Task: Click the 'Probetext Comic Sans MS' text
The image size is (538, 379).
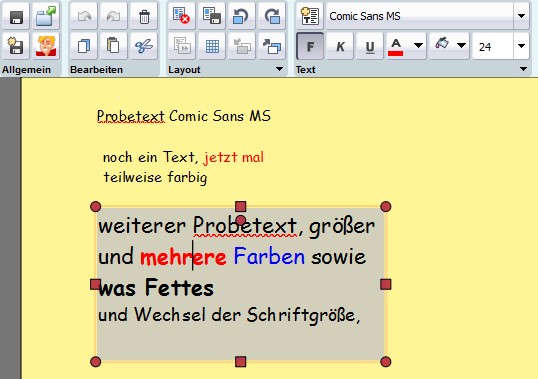Action: tap(184, 116)
